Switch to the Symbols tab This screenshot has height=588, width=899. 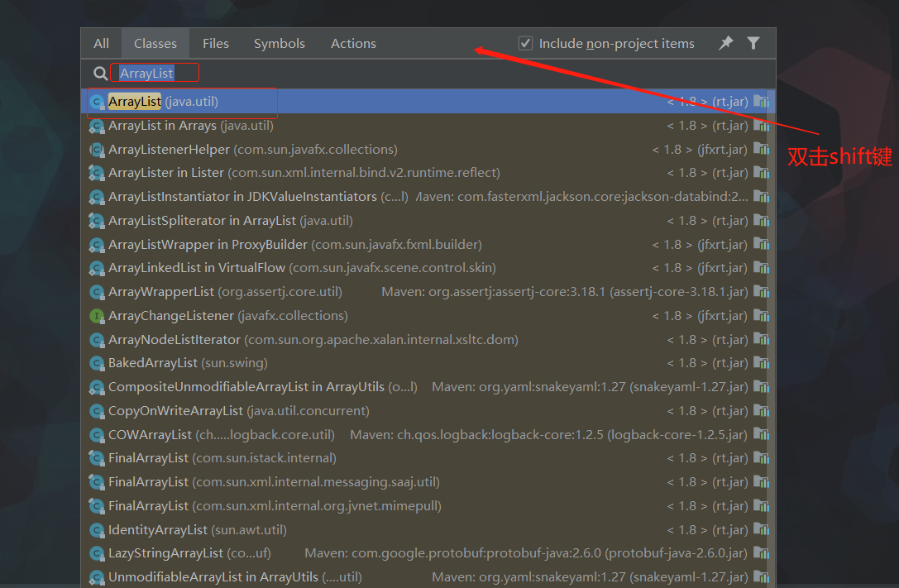[x=280, y=44]
